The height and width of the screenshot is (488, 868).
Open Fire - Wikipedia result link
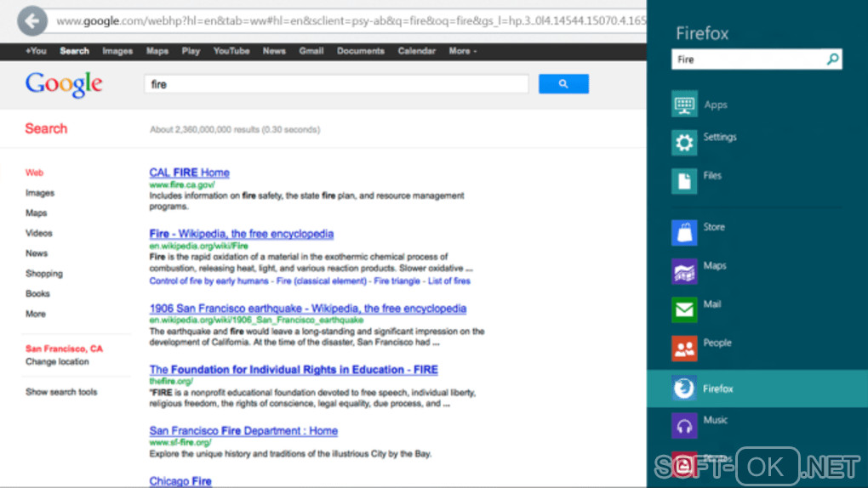[242, 234]
